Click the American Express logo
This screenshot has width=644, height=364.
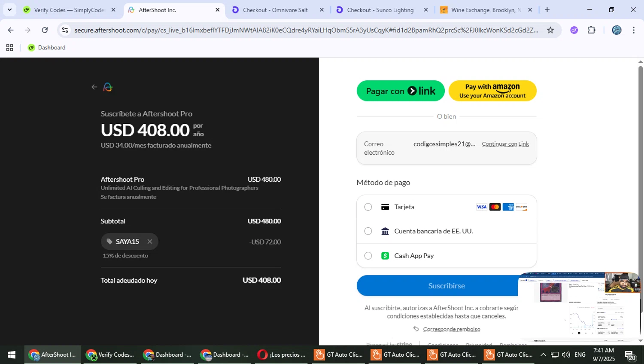(508, 207)
